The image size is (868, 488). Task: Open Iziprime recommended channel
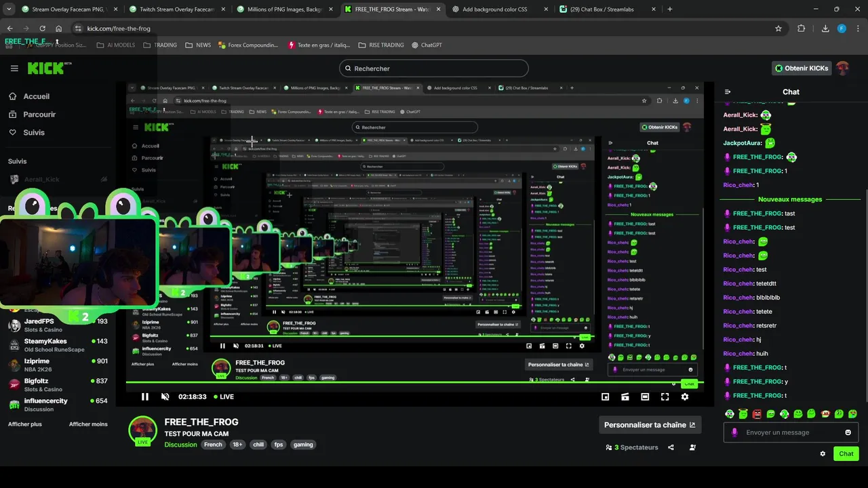58,365
